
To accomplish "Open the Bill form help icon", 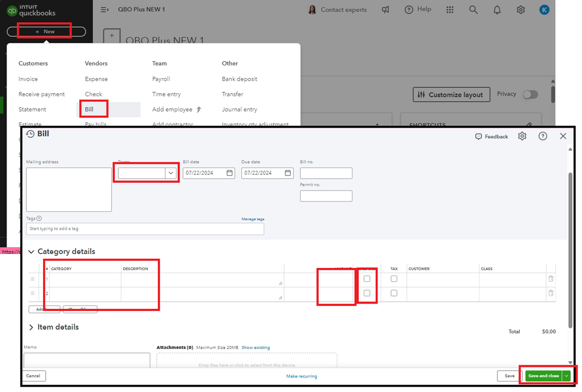I will coord(542,136).
